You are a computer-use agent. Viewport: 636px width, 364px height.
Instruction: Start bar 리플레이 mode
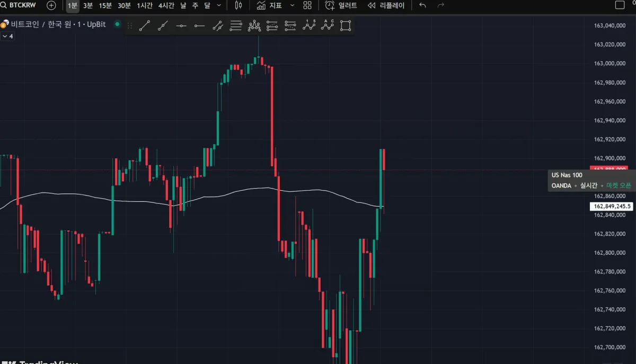point(386,5)
